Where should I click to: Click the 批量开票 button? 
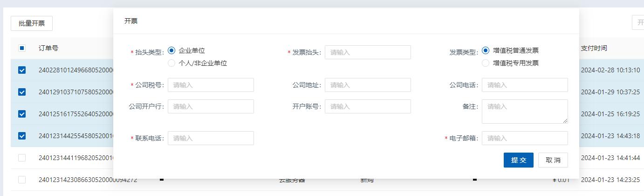click(32, 23)
